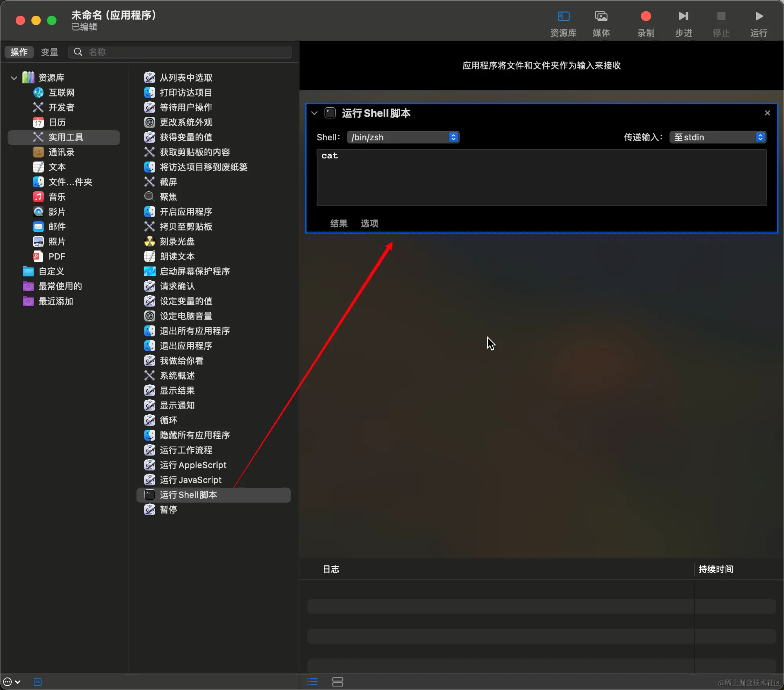Switch to the 操作 tab
Image resolution: width=784 pixels, height=690 pixels.
pyautogui.click(x=19, y=52)
